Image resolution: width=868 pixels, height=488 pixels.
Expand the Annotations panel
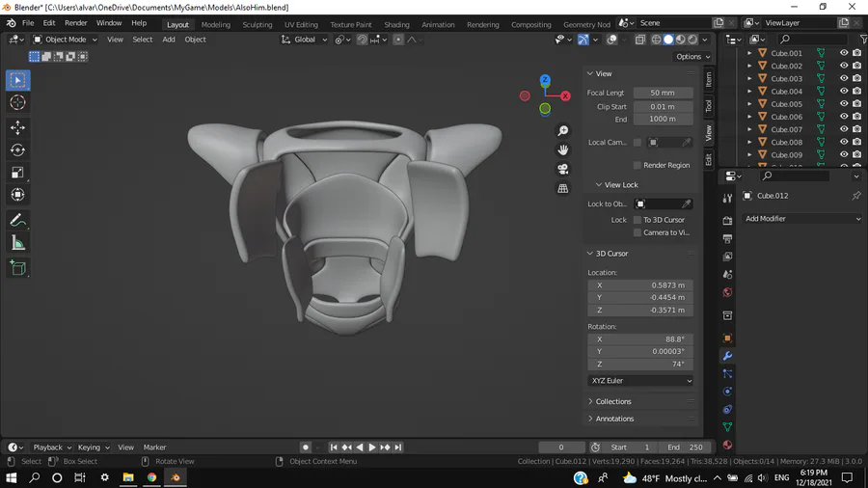coord(614,419)
